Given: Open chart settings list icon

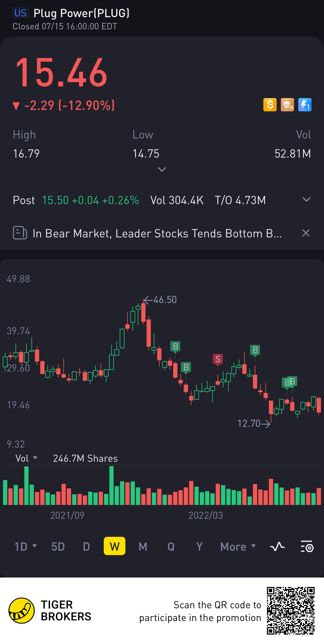Looking at the screenshot, I should (307, 547).
